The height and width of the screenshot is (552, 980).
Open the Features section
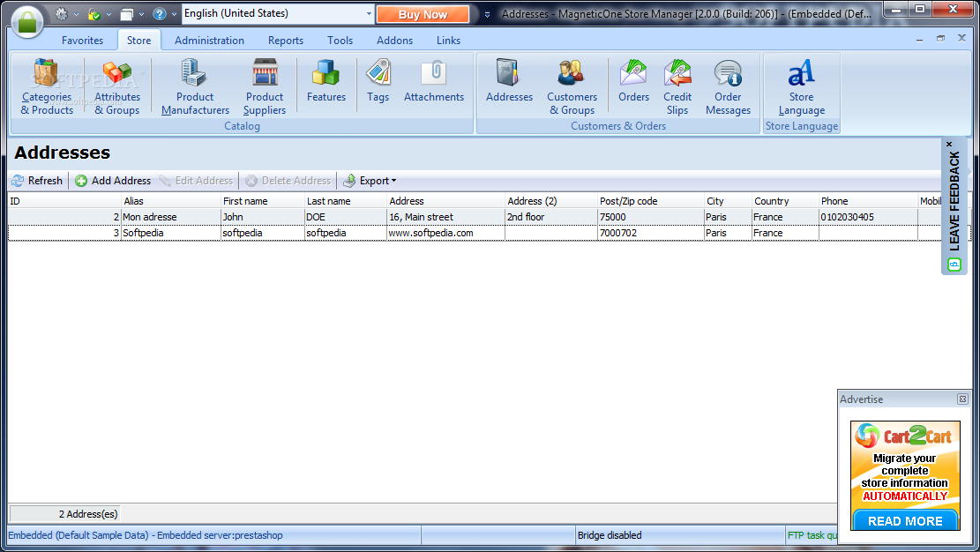tap(325, 81)
